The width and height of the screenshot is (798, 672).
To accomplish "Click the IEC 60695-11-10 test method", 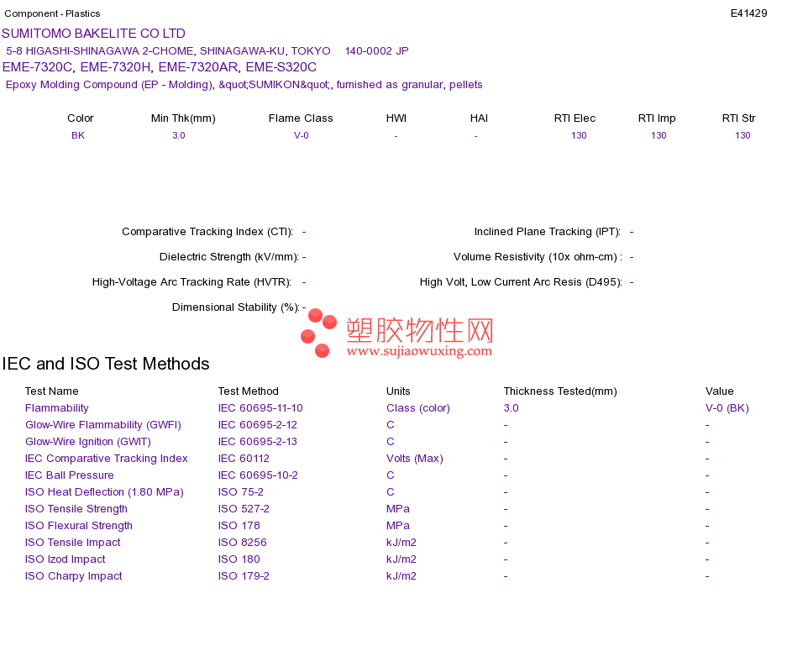I will [x=260, y=408].
